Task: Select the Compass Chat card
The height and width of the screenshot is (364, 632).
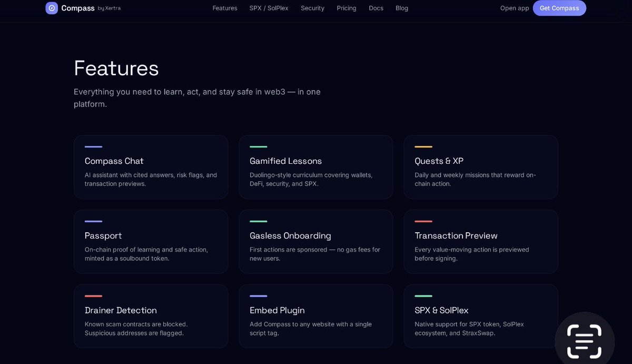Action: point(151,167)
